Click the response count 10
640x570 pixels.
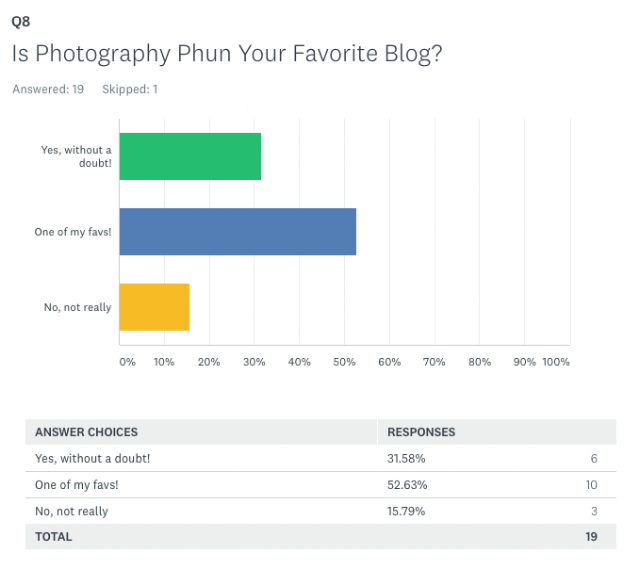point(591,485)
